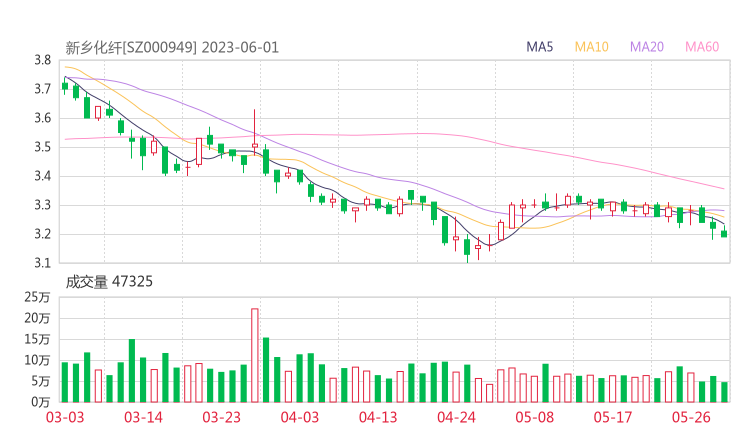This screenshot has height=440, width=740.
Task: Click the 3.1 price axis label
Action: click(x=42, y=263)
